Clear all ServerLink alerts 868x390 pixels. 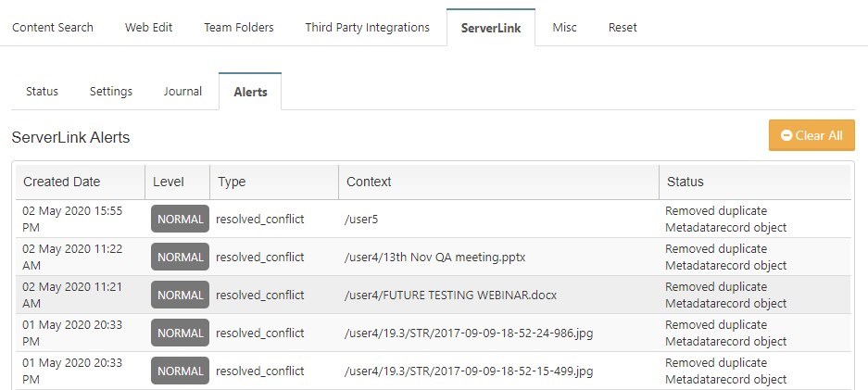[811, 135]
